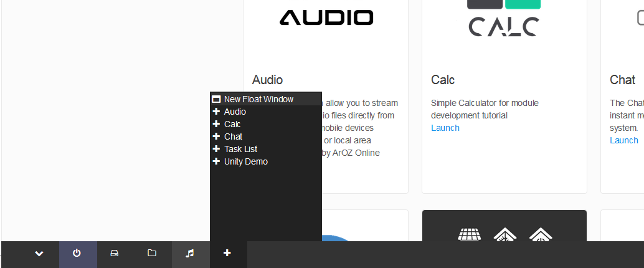Select Chat in the popup menu
Viewport: 644px width, 268px height.
pyautogui.click(x=233, y=136)
